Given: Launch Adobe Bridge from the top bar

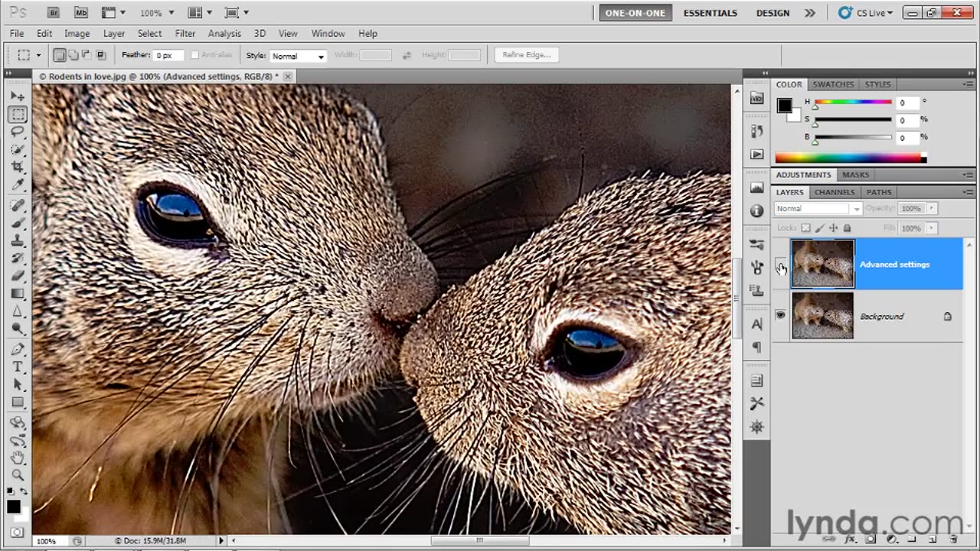Looking at the screenshot, I should click(x=53, y=13).
